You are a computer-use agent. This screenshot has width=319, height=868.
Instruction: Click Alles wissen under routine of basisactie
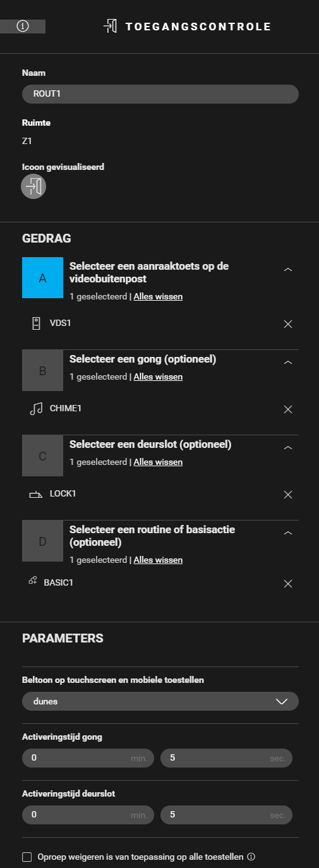tap(158, 560)
